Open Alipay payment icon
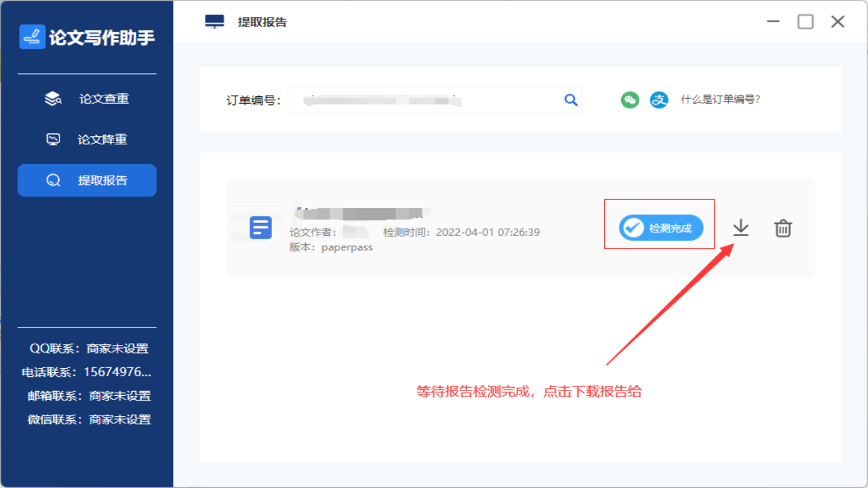The width and height of the screenshot is (868, 488). (658, 100)
